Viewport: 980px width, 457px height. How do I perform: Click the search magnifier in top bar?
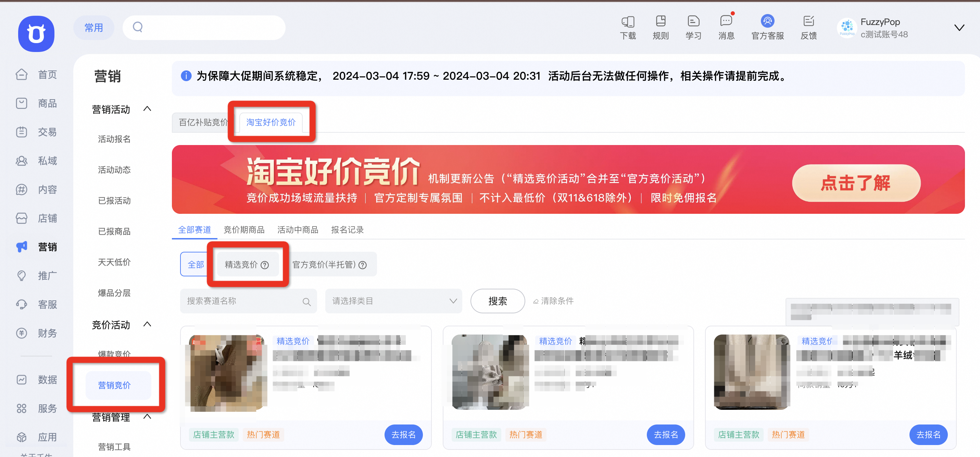(x=138, y=27)
